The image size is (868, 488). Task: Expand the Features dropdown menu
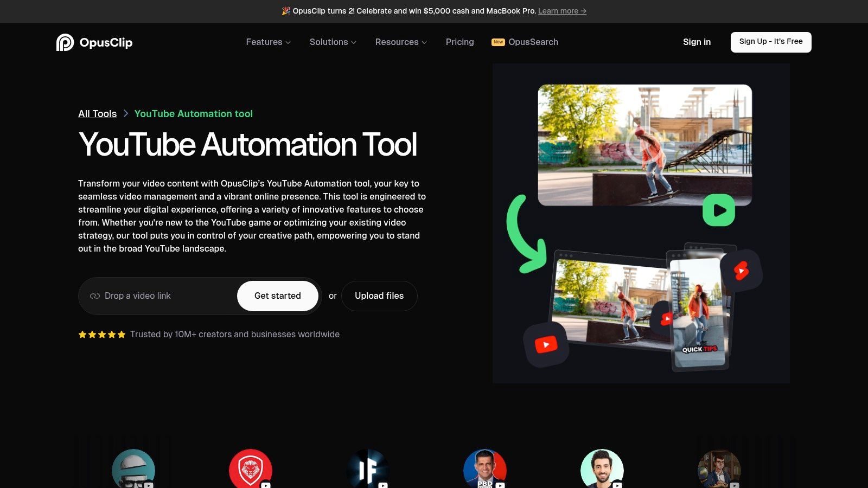click(268, 42)
